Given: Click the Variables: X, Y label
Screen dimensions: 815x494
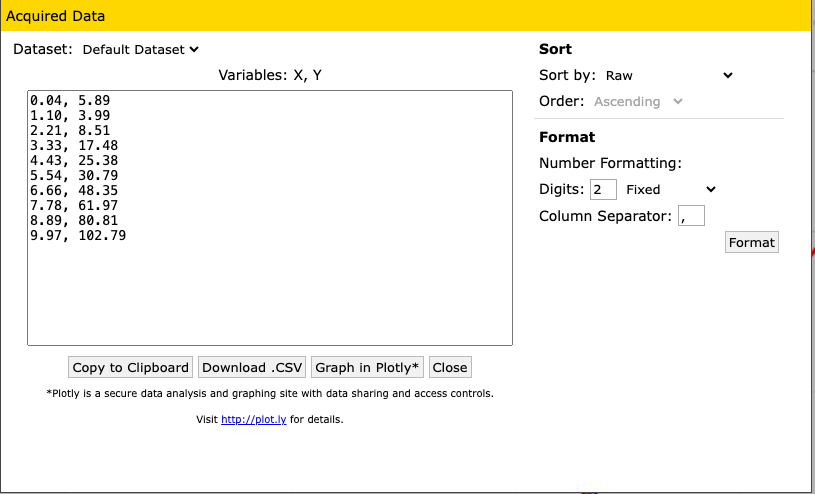Looking at the screenshot, I should (x=270, y=75).
